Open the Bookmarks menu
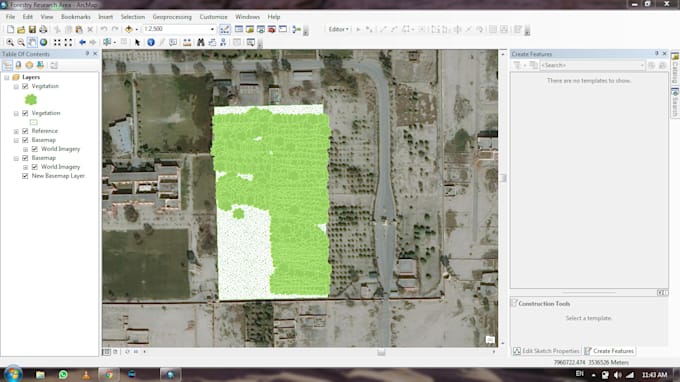680x382 pixels. [76, 17]
